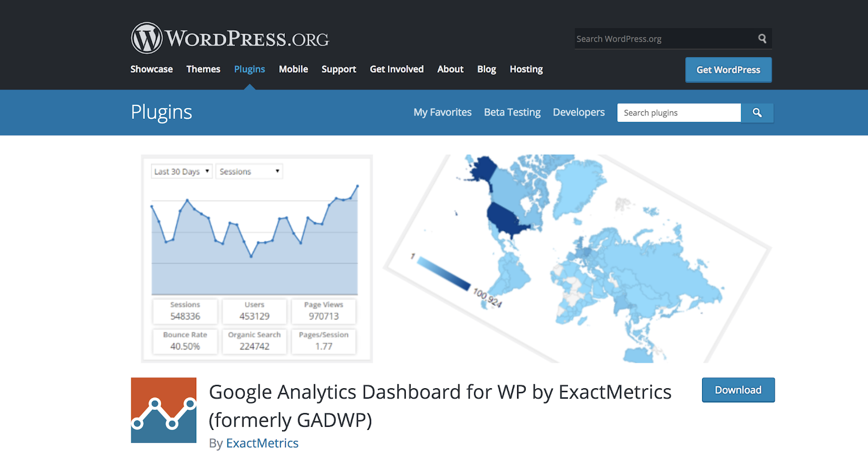
Task: Open the ExactMetrics author link
Action: coord(262,443)
